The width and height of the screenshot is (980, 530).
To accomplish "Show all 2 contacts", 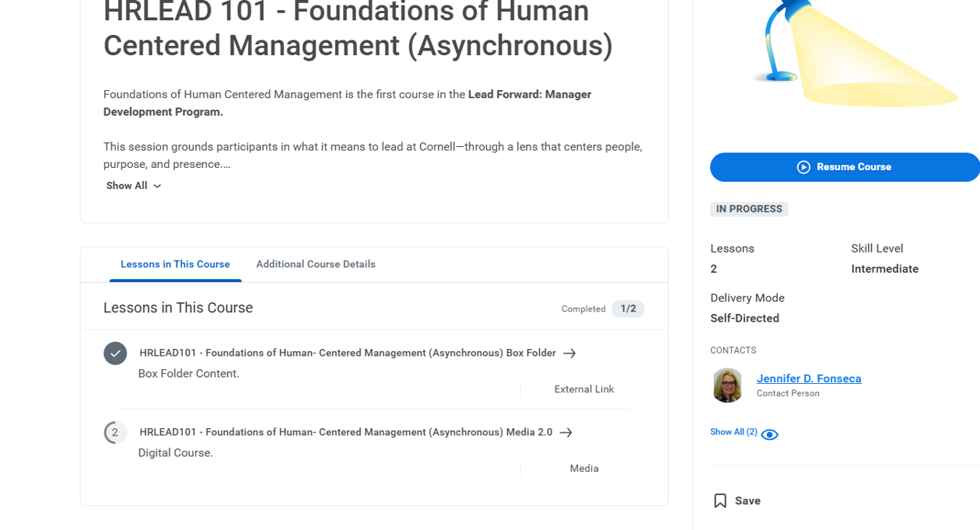I will [x=733, y=432].
